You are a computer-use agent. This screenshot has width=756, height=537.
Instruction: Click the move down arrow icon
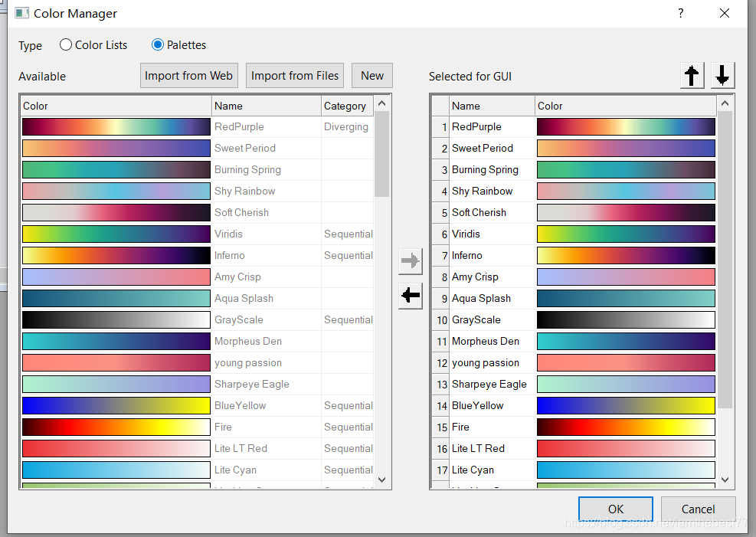click(x=722, y=76)
